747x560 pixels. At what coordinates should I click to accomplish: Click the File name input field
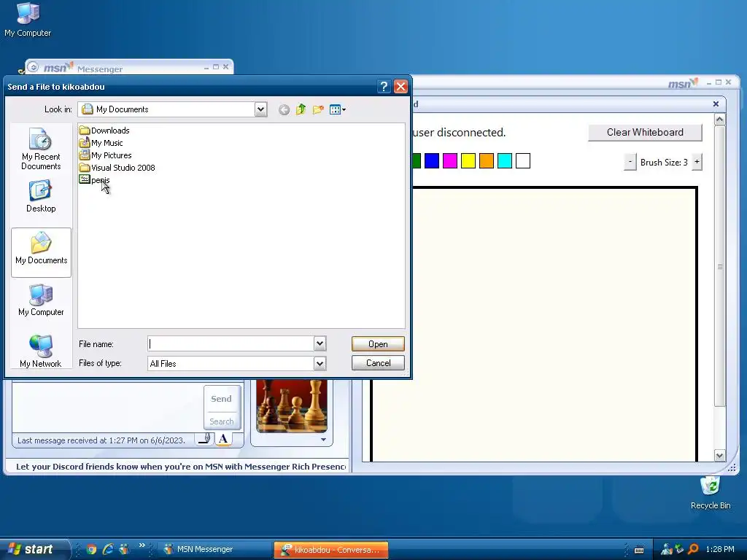tap(231, 344)
